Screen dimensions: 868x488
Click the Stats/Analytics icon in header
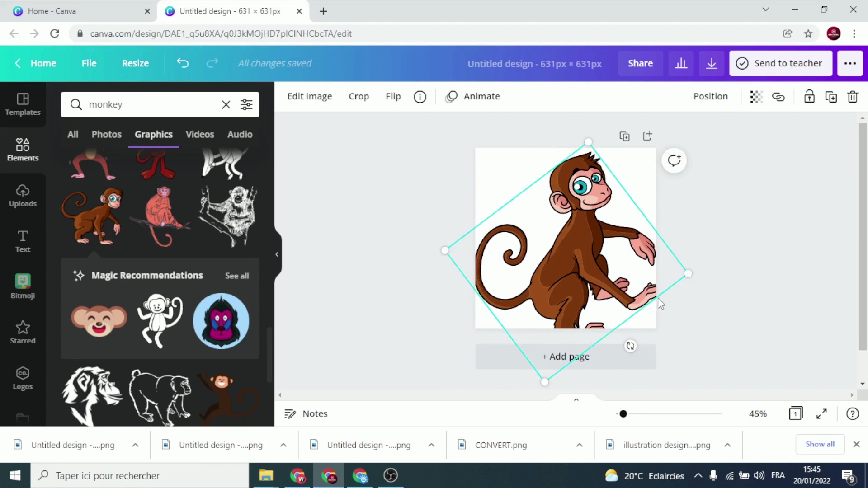pyautogui.click(x=681, y=63)
